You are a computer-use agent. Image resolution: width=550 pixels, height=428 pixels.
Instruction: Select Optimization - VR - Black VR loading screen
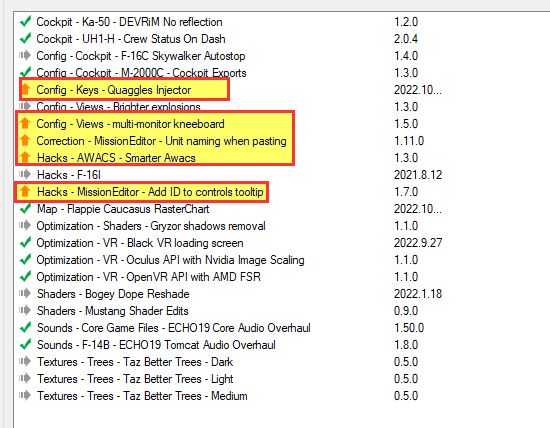coord(140,243)
